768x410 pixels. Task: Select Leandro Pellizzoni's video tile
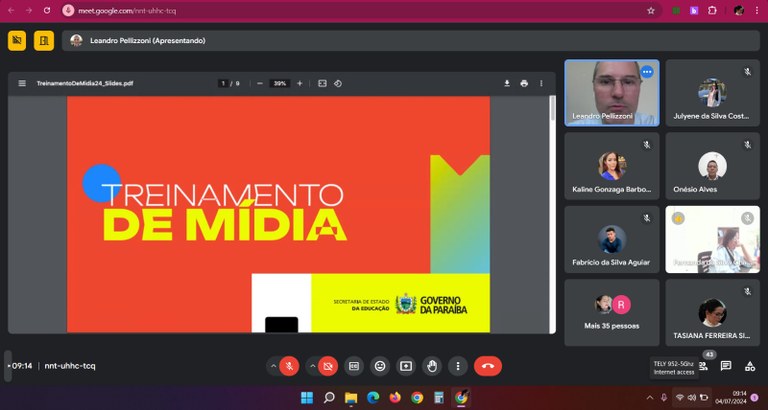[611, 92]
